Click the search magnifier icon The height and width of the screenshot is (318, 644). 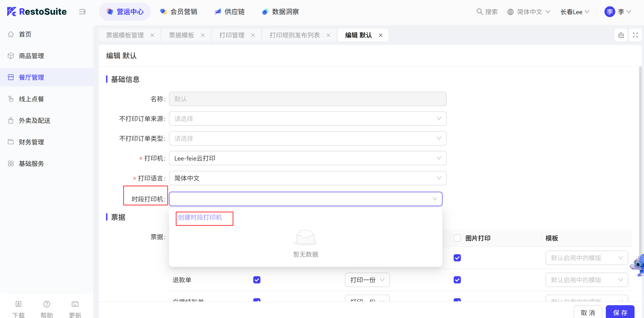(479, 12)
